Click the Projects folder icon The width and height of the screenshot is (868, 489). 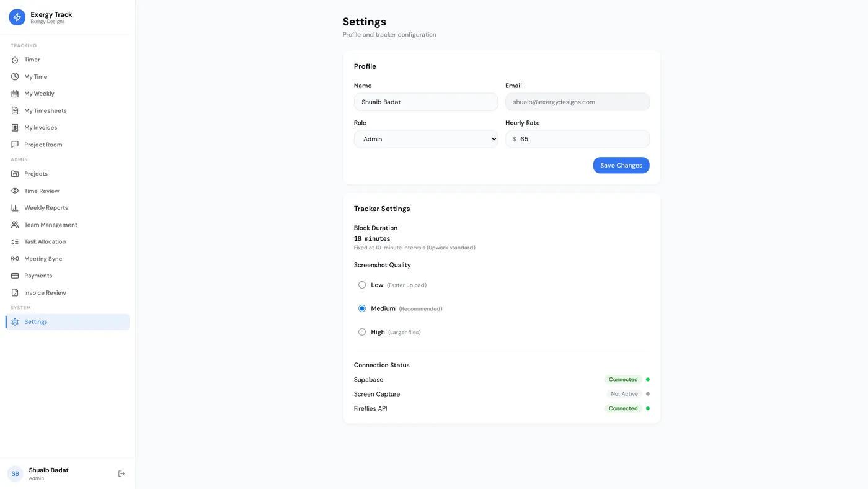15,174
